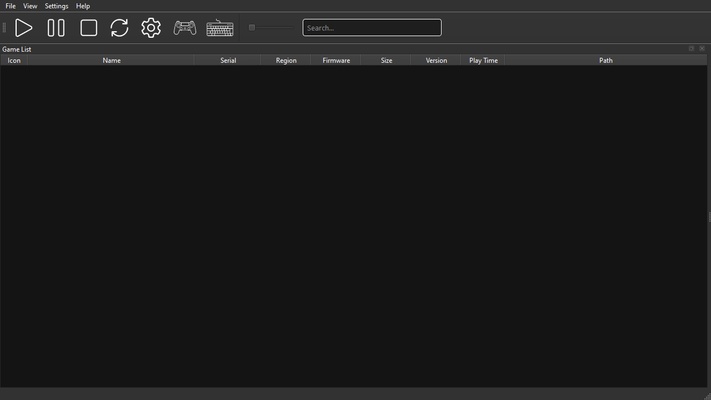Sort games by the Name column

point(111,60)
